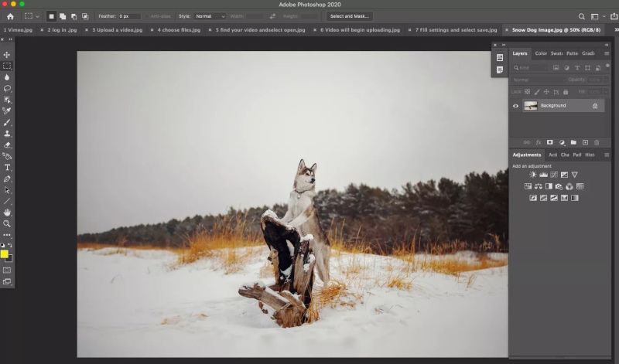
Task: Click the Home icon in options bar
Action: (10, 16)
